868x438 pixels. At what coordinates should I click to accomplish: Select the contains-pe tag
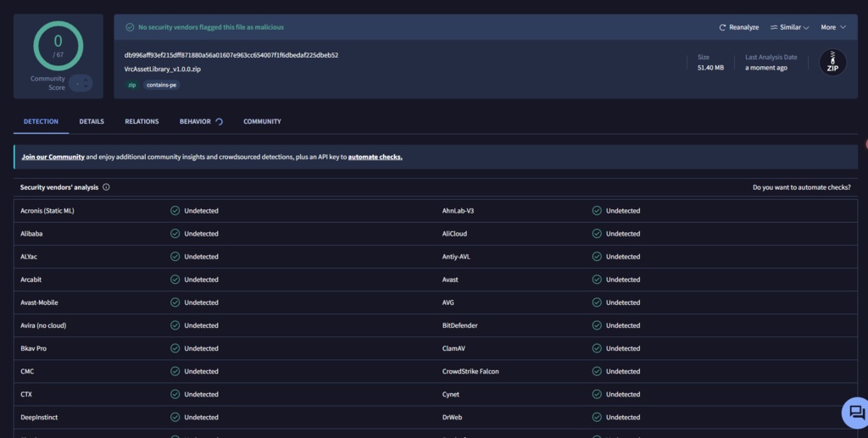(162, 86)
